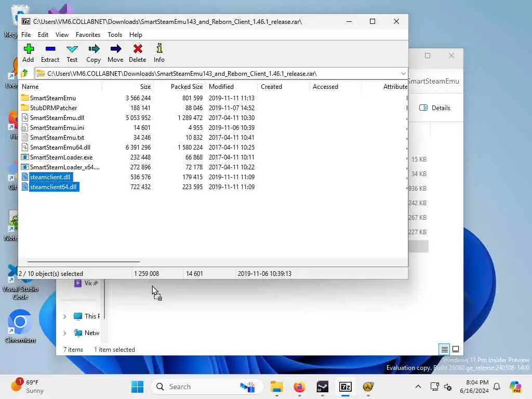Go up one folder level
The width and height of the screenshot is (532, 399).
click(25, 73)
